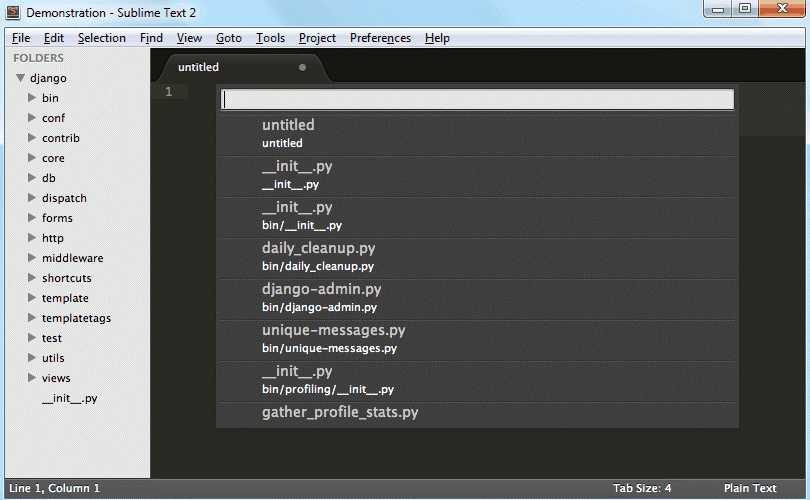Viewport: 810px width, 500px height.
Task: Change Tab Size: 4 in status bar
Action: (x=642, y=488)
